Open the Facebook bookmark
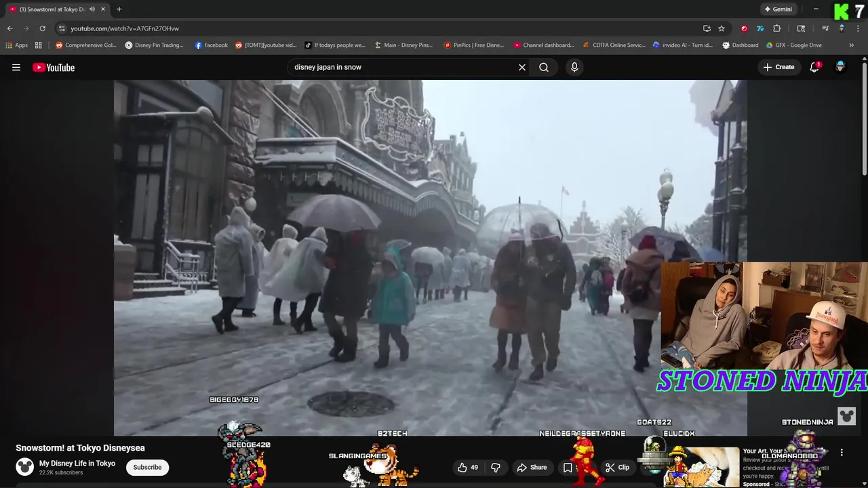The image size is (868, 488). click(x=212, y=45)
